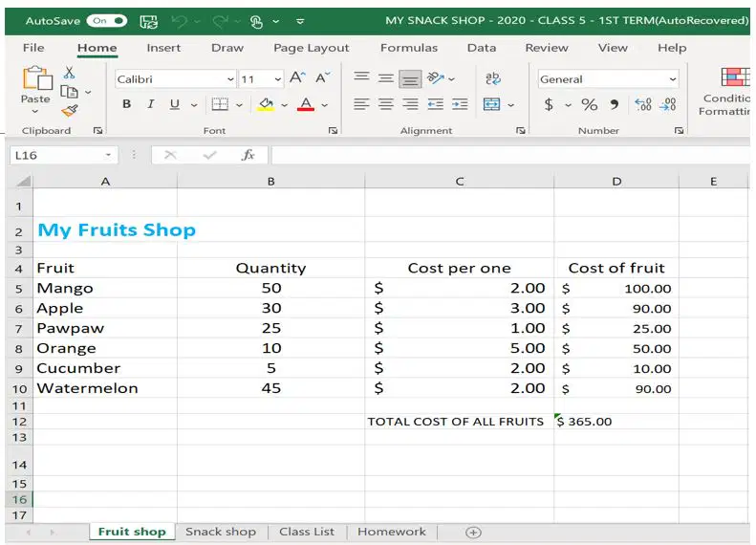Click the Redo arrow icon

221,21
